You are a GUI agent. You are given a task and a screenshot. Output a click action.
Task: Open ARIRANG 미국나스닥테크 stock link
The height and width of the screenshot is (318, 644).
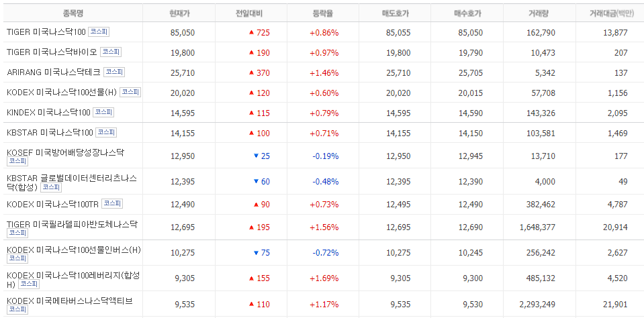(x=54, y=72)
